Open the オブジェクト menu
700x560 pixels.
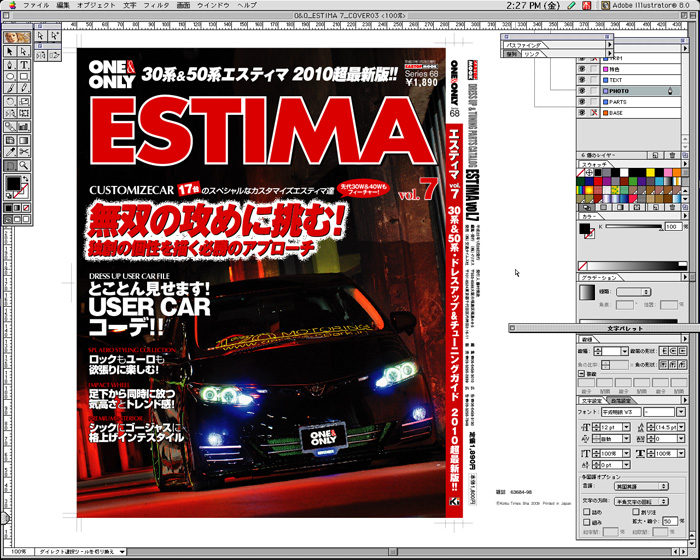point(96,5)
